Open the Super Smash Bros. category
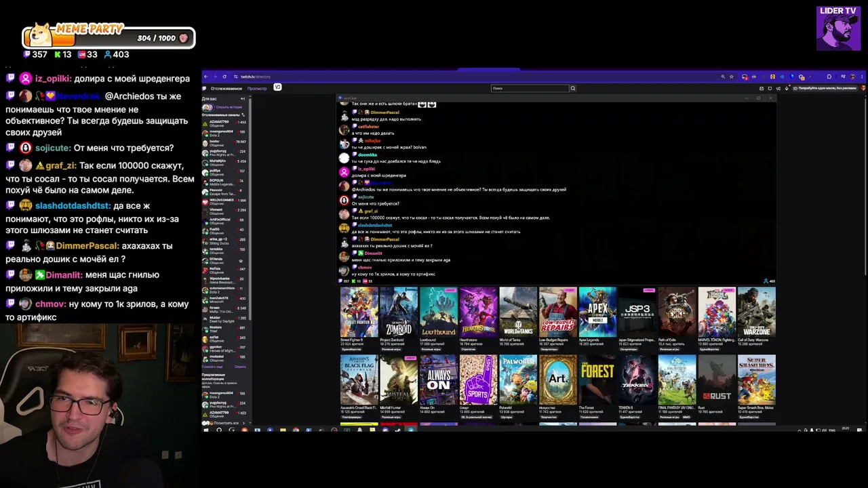 (x=756, y=380)
